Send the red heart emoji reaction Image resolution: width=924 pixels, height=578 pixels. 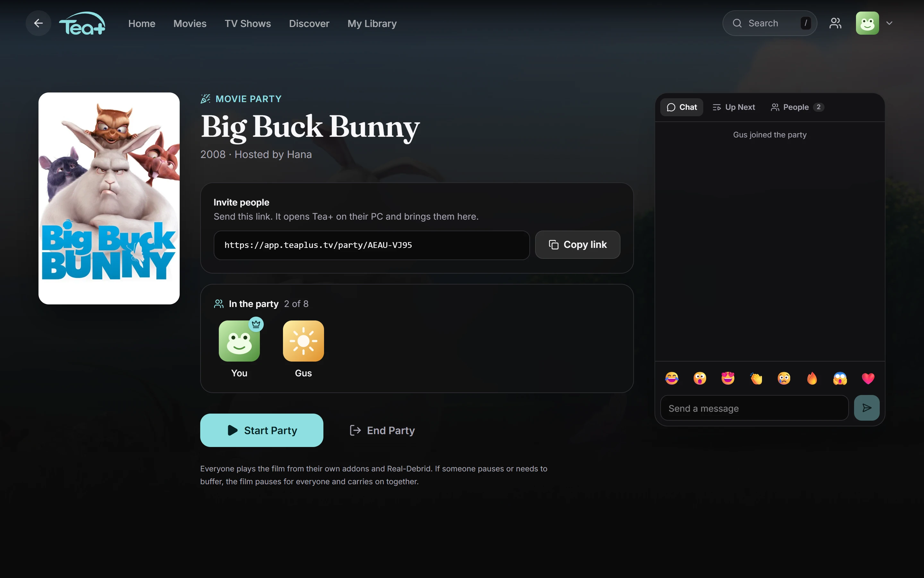[868, 379]
